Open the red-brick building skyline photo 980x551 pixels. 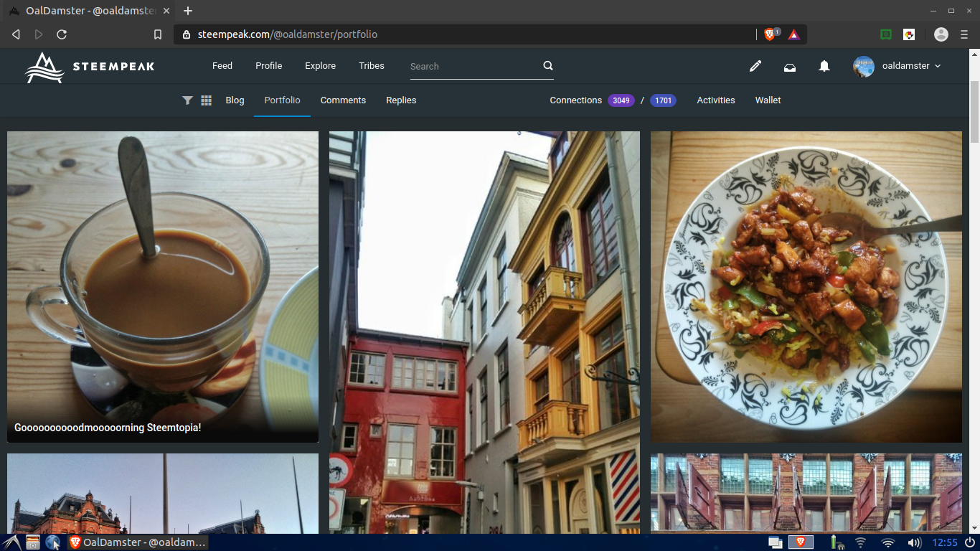[x=163, y=493]
